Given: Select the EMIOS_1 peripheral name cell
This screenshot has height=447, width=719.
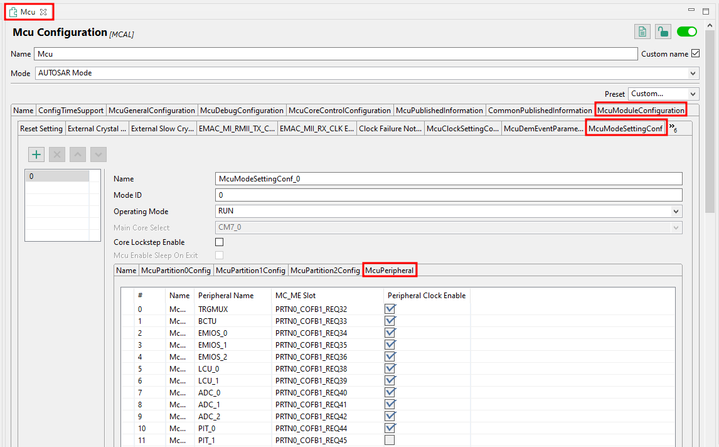Looking at the screenshot, I should 212,345.
